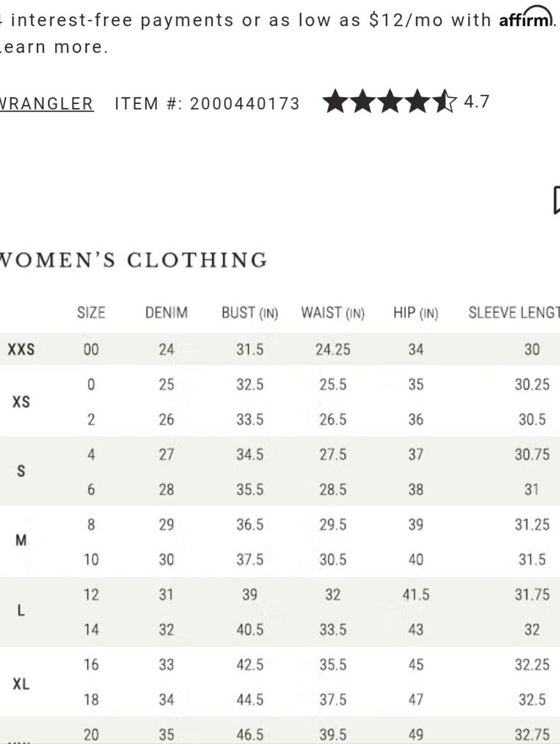Image resolution: width=560 pixels, height=744 pixels.
Task: Click the BUST (IN) column header
Action: pyautogui.click(x=250, y=312)
